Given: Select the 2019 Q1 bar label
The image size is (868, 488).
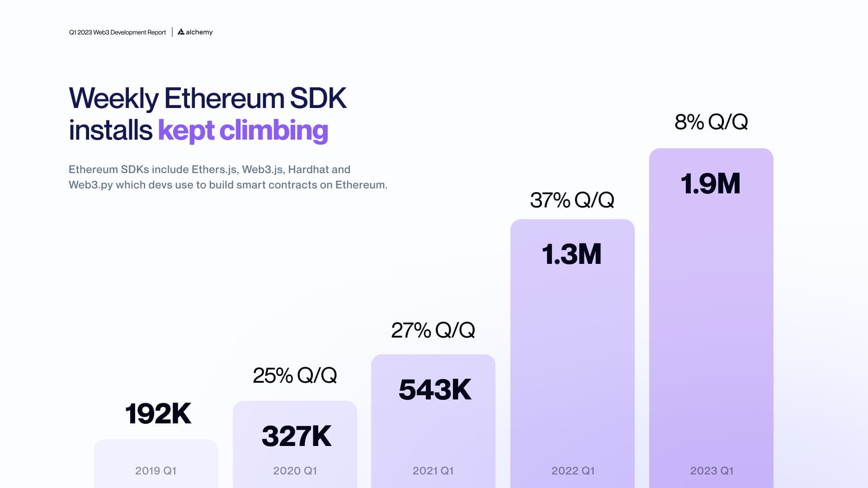Looking at the screenshot, I should 156,471.
